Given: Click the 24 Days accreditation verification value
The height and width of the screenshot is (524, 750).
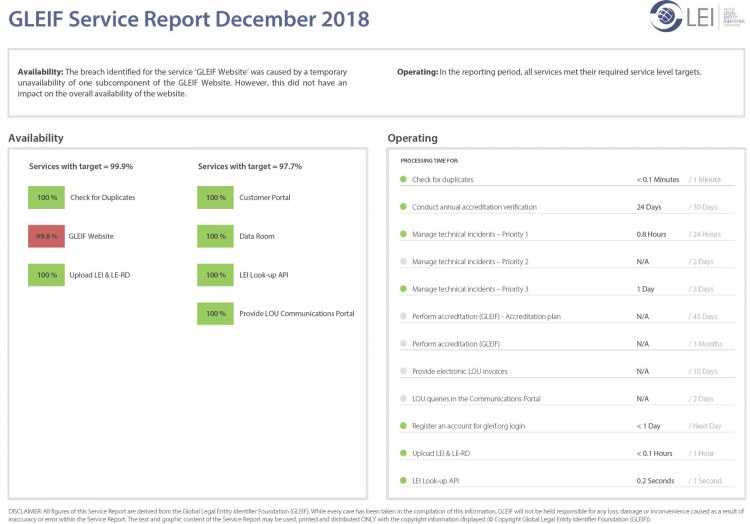Looking at the screenshot, I should pos(649,207).
